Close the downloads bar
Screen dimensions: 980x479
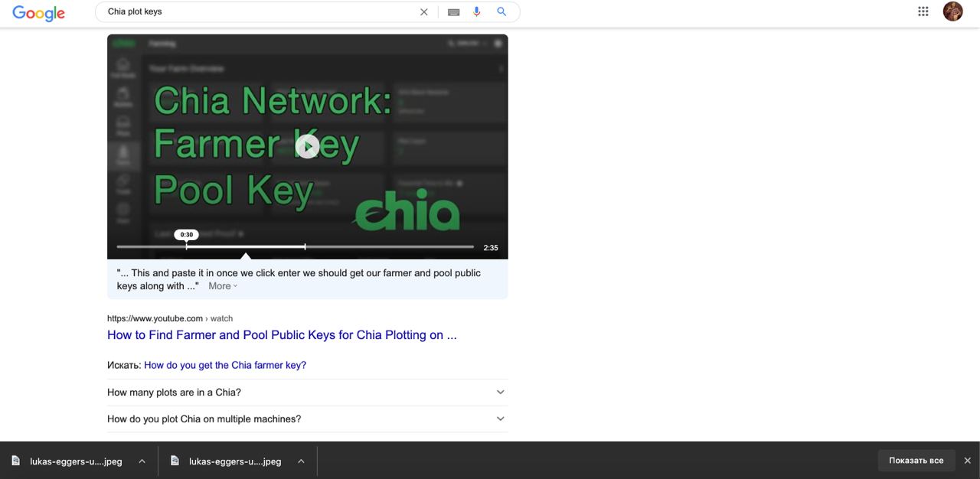(x=968, y=461)
